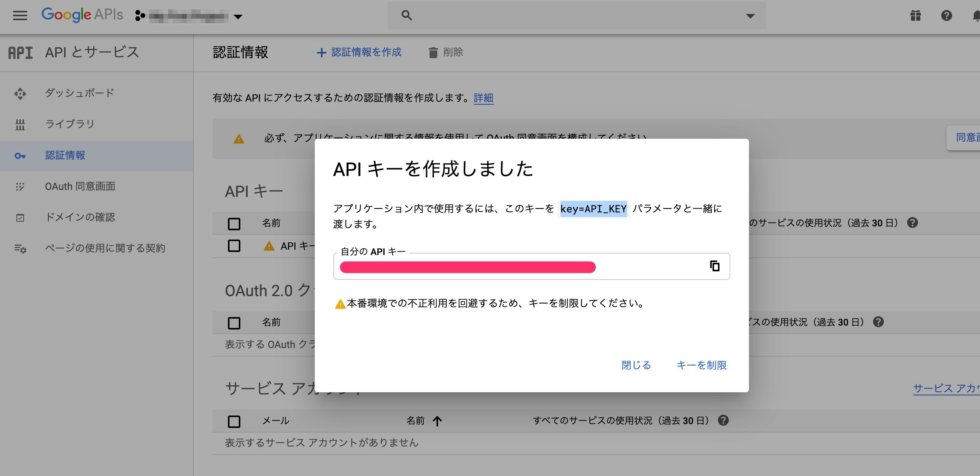Click 認証情報を作成 button
The height and width of the screenshot is (476, 980).
359,52
